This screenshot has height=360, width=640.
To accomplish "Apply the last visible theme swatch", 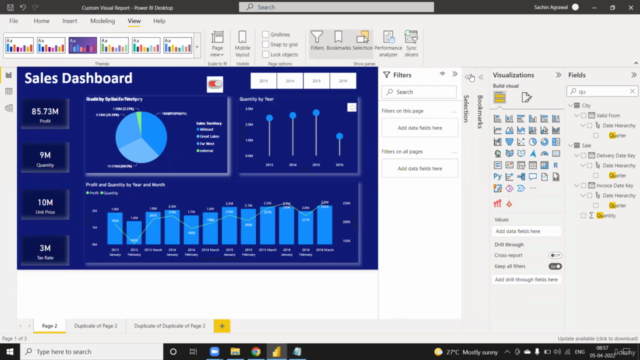I will click(178, 45).
